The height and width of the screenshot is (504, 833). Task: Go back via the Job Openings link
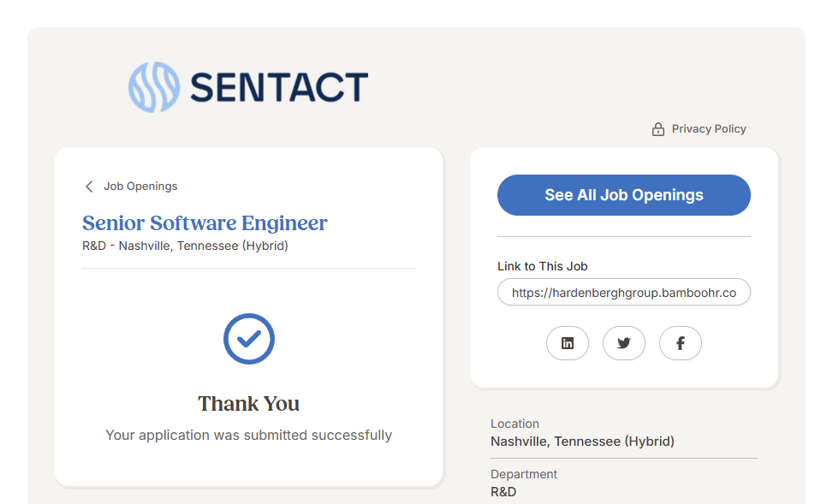[x=140, y=187]
